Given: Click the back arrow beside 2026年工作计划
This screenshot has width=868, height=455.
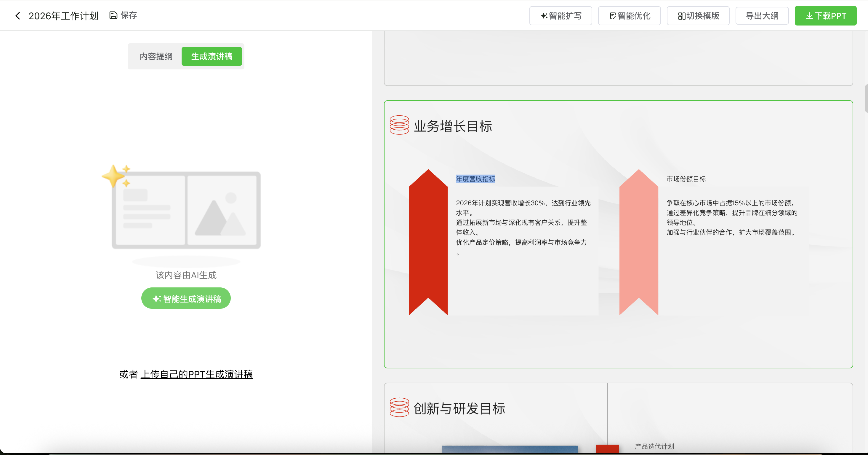Looking at the screenshot, I should 17,15.
